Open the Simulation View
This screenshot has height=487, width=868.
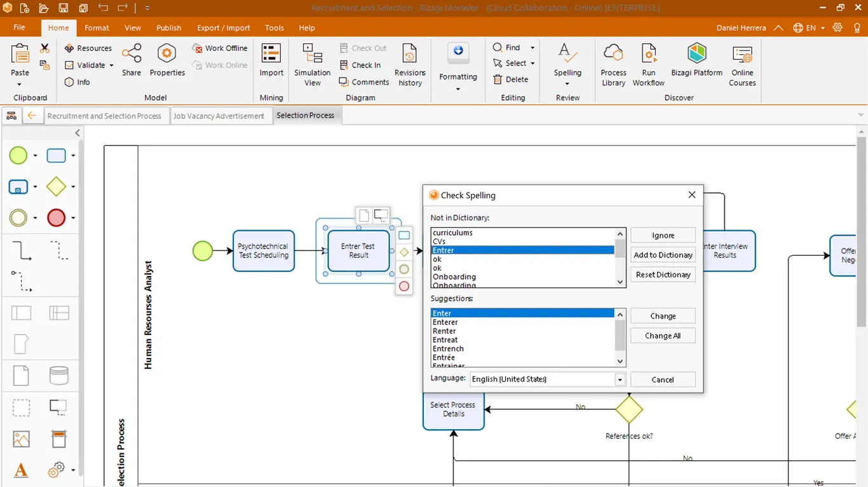pos(312,65)
